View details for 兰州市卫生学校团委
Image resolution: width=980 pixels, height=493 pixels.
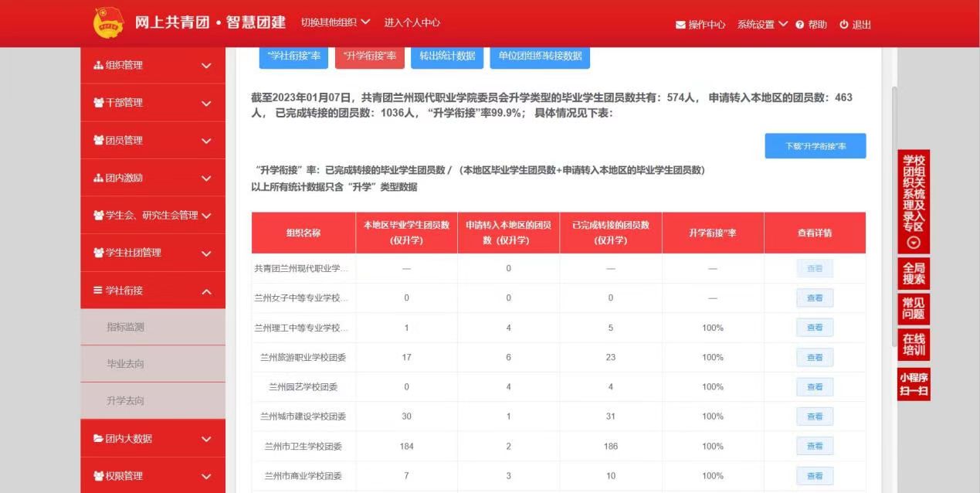click(814, 447)
